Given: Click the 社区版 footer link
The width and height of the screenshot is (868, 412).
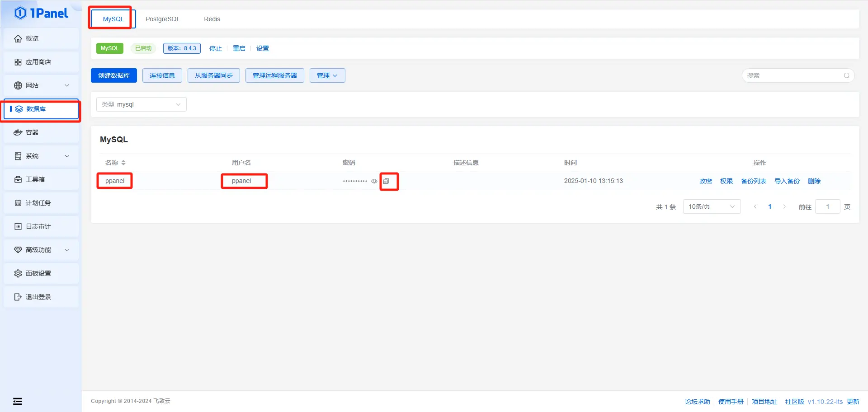Looking at the screenshot, I should (x=794, y=402).
